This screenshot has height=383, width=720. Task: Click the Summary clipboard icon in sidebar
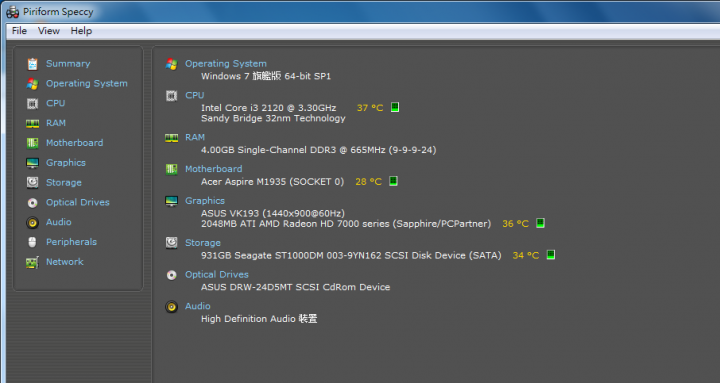click(32, 64)
